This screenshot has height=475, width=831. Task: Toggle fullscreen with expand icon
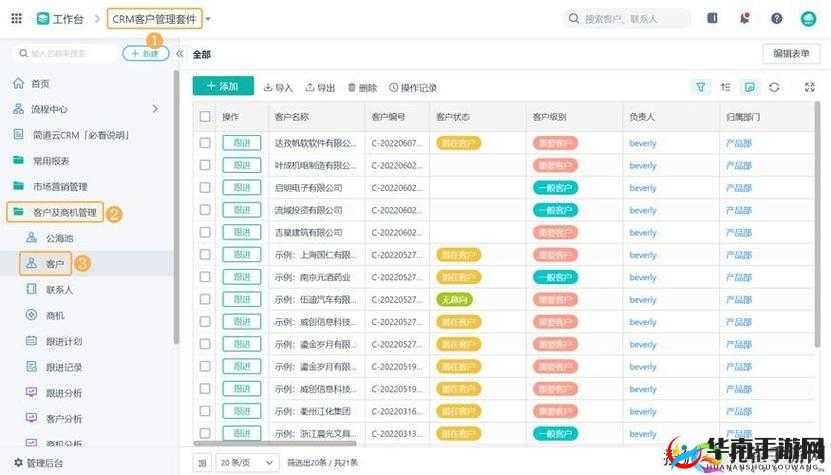tap(810, 87)
